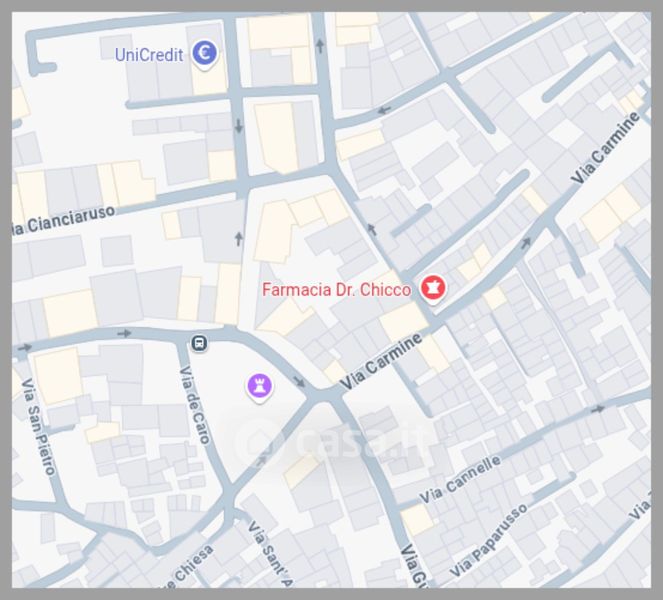
Task: Select the Via Cannelle street label
Action: click(x=461, y=479)
